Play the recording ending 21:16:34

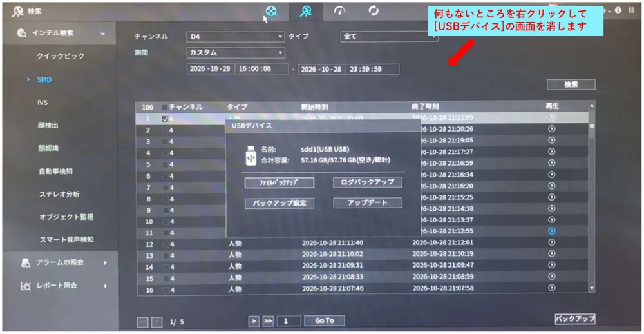[x=552, y=174]
